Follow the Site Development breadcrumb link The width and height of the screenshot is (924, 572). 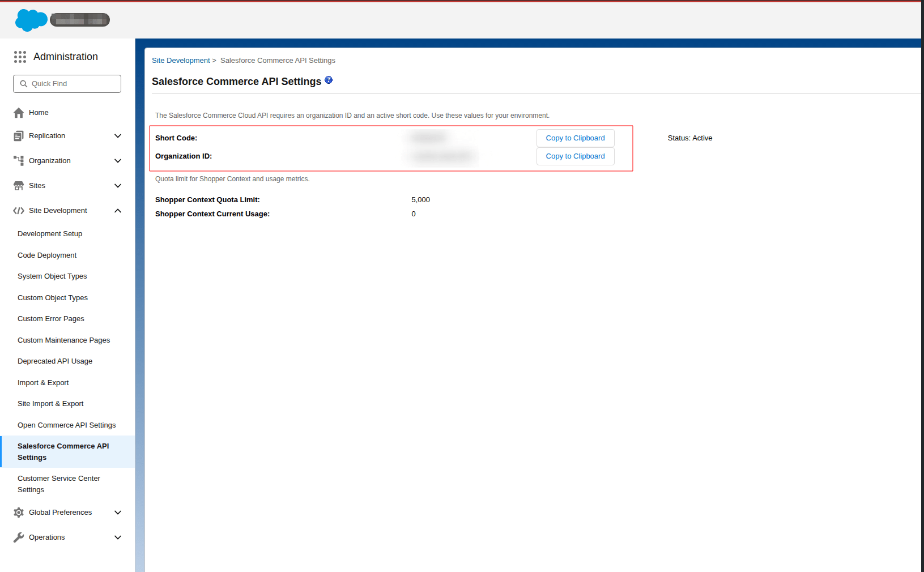tap(181, 60)
